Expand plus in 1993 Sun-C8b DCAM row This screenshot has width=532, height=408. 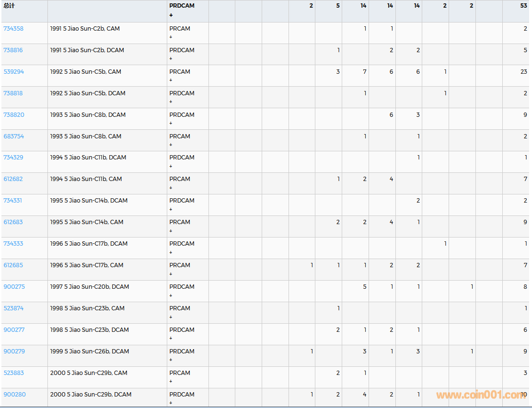(x=171, y=123)
